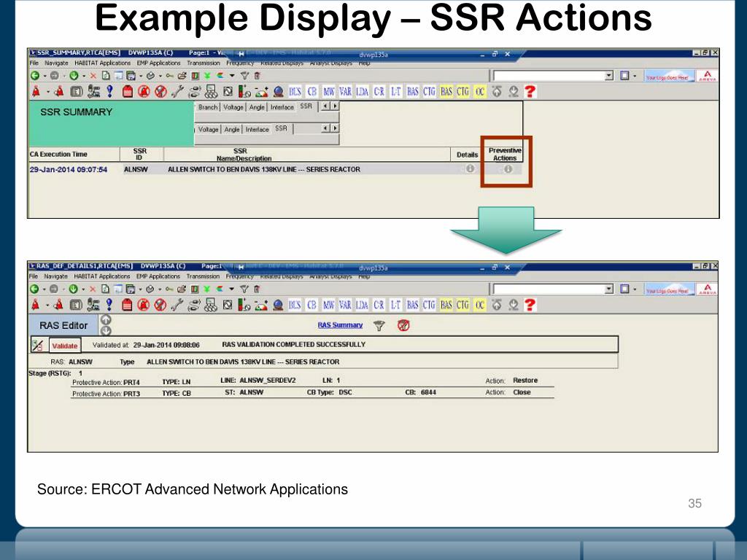Click yellow OC button in RAS_DEF_DETAILS toolbar
747x560 pixels.
479,305
